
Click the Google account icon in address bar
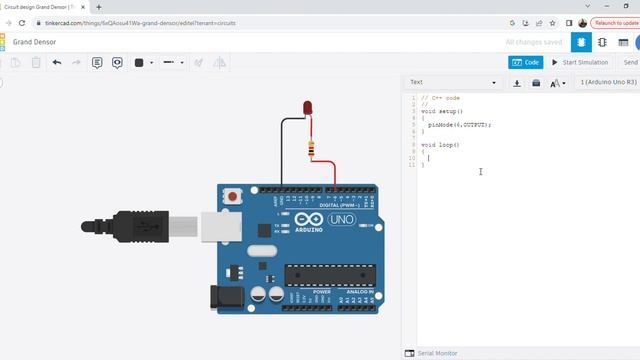click(512, 23)
